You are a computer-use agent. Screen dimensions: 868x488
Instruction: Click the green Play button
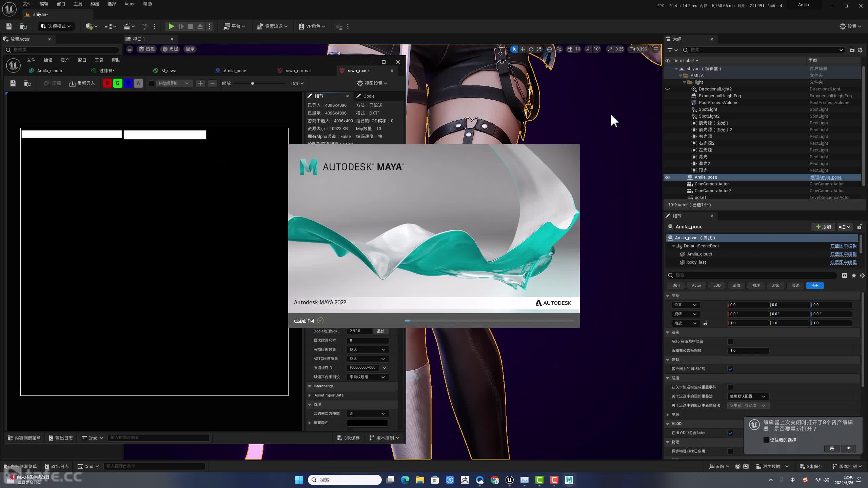click(171, 26)
